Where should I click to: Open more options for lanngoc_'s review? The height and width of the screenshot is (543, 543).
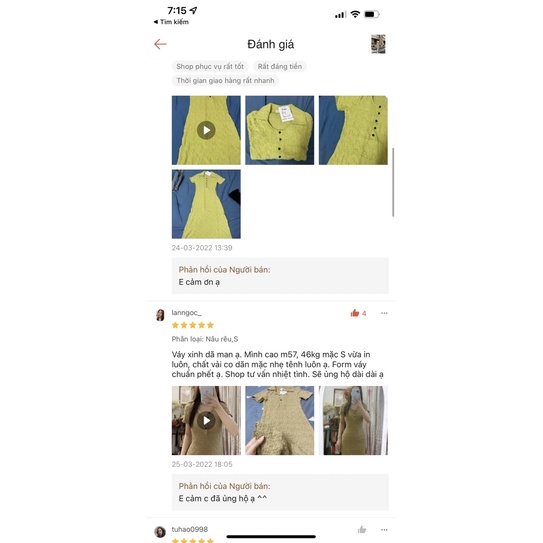[x=384, y=313]
